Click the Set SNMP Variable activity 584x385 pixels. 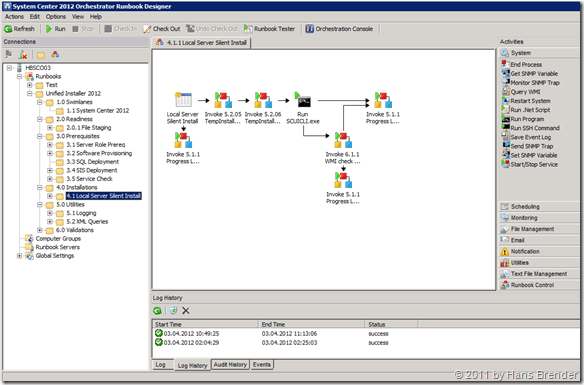pos(530,155)
